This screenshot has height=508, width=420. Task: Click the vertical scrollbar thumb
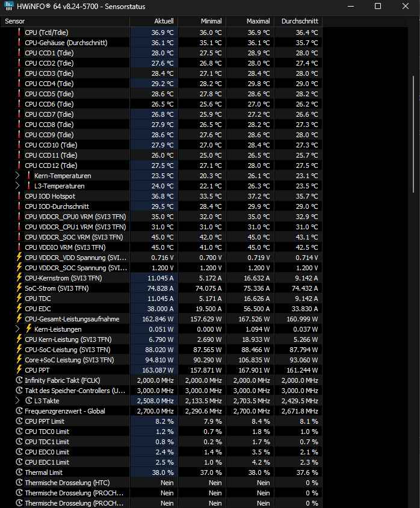point(413,134)
